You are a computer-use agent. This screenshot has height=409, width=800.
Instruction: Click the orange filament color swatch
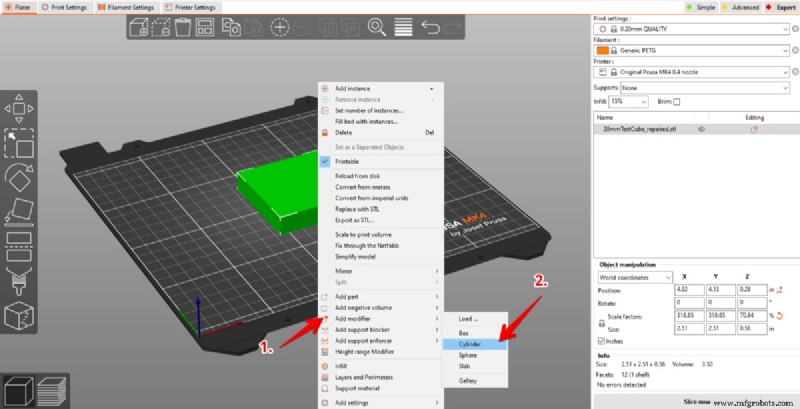coord(603,50)
